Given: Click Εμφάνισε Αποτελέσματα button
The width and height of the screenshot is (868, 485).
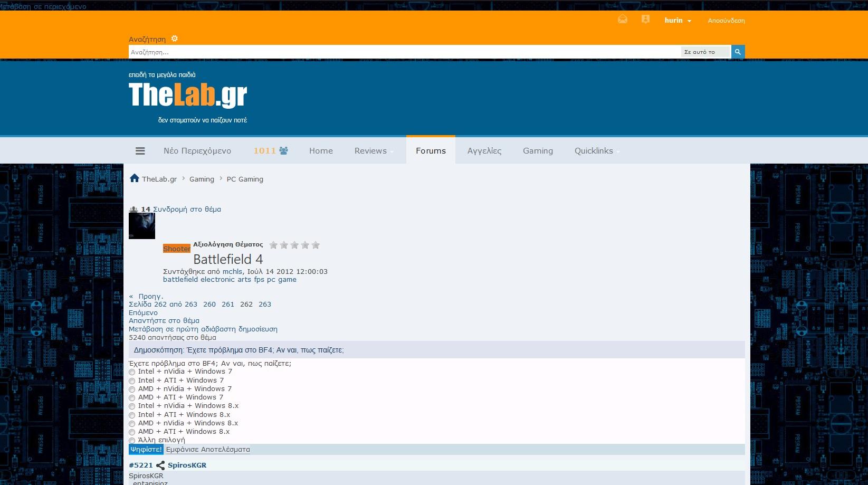Looking at the screenshot, I should coord(208,450).
